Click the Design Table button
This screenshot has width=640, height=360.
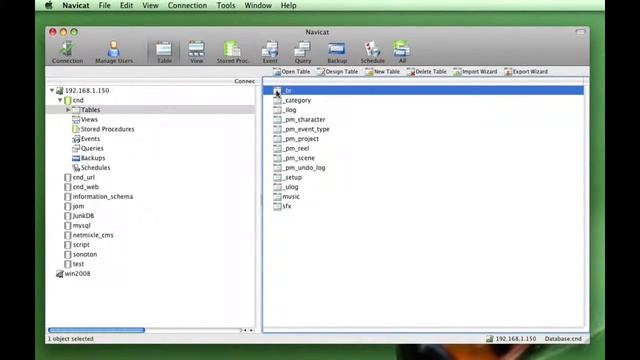[337, 72]
